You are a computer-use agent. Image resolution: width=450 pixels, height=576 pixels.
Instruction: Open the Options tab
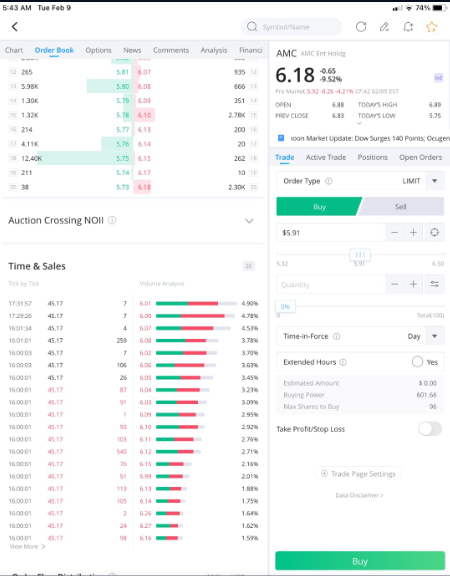click(98, 50)
